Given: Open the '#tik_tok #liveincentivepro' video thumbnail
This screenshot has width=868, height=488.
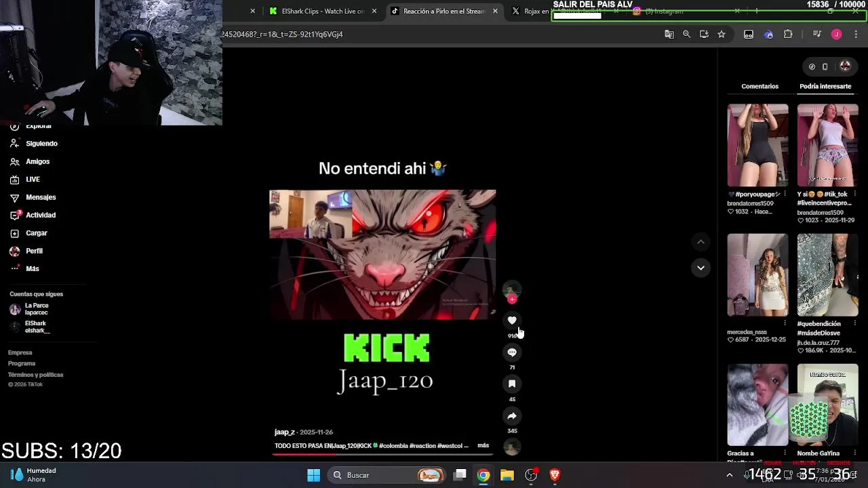Looking at the screenshot, I should point(827,145).
